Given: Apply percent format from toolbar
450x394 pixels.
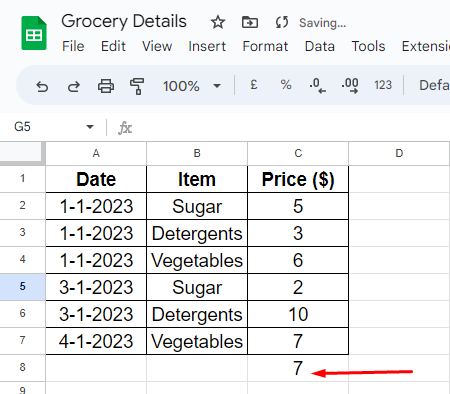Looking at the screenshot, I should [286, 85].
